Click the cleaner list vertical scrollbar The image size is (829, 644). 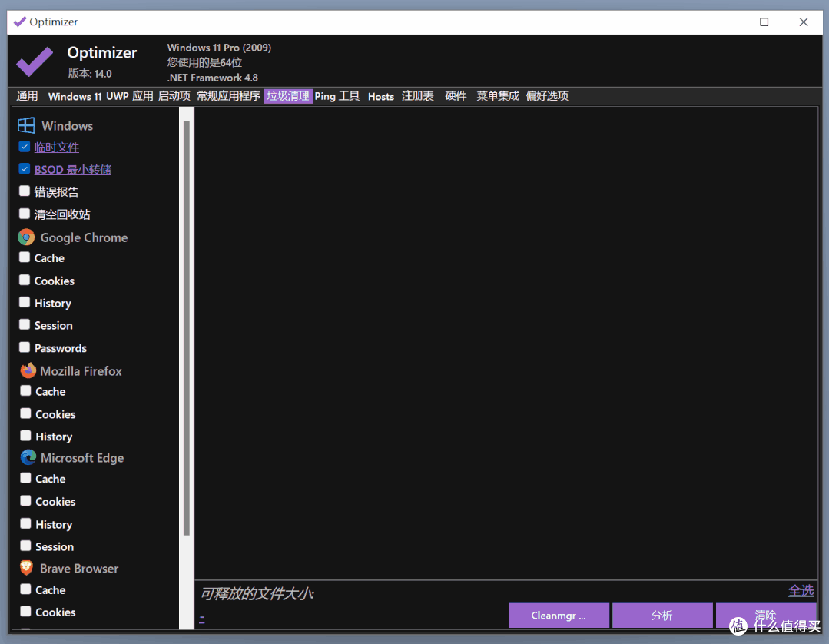point(186,328)
